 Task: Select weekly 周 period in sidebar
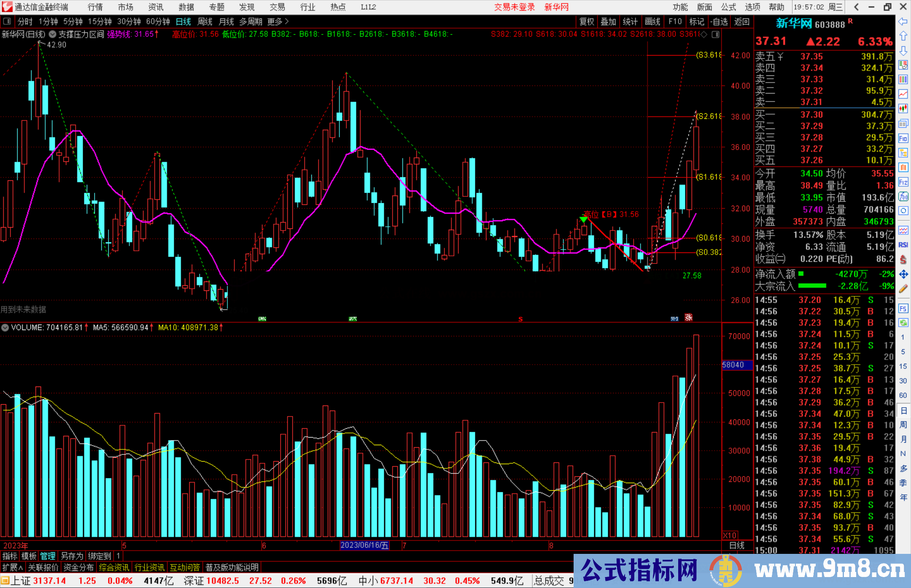(903, 424)
